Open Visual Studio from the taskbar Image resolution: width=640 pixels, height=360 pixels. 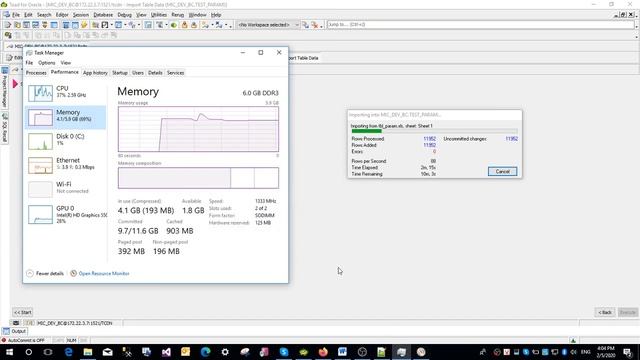166,352
